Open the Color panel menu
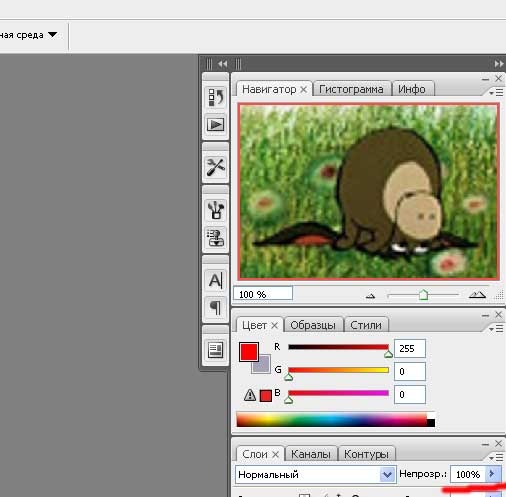This screenshot has height=497, width=506. tap(496, 329)
